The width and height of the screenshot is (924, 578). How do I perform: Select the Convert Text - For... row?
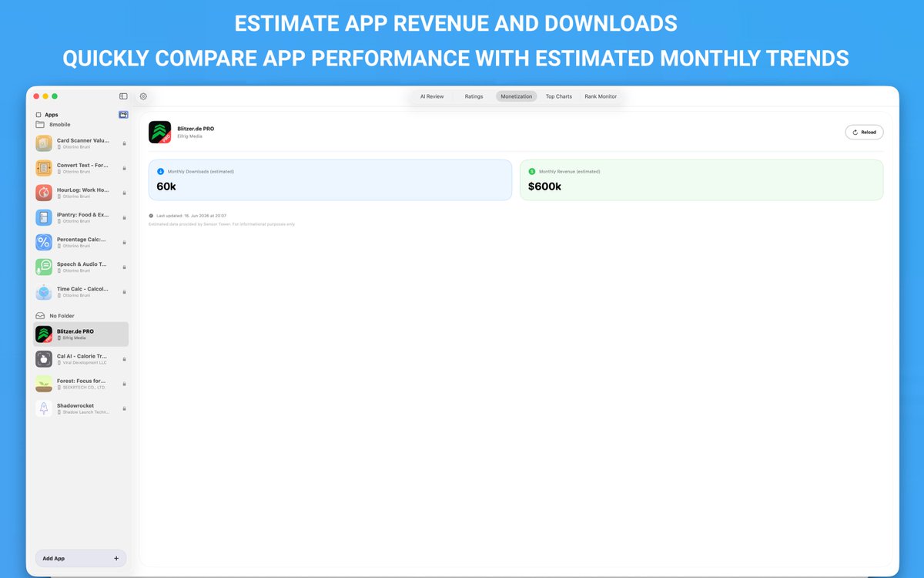(81, 168)
